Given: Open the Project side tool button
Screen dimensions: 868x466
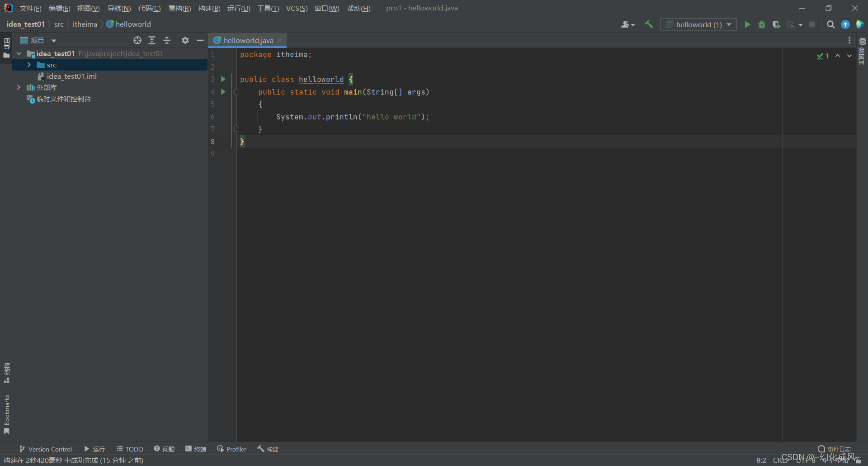Looking at the screenshot, I should point(6,48).
